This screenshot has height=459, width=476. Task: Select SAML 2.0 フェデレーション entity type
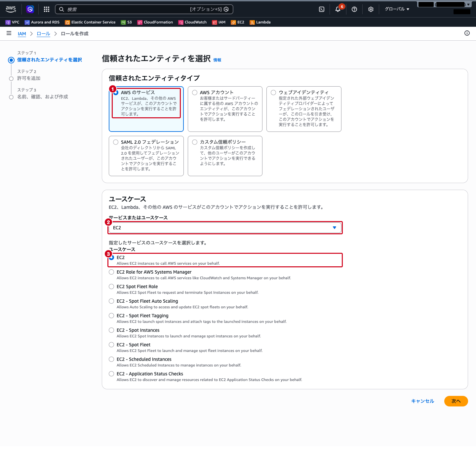click(x=146, y=156)
